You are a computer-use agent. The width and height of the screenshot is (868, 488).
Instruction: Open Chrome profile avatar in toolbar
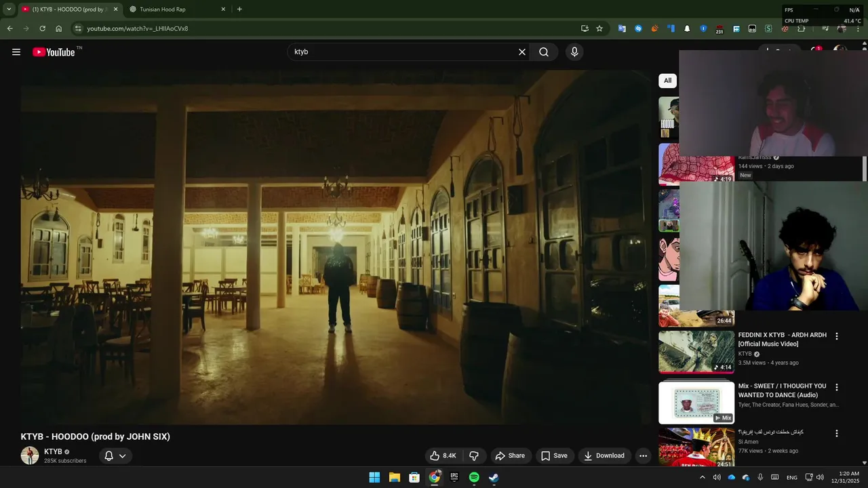[842, 28]
